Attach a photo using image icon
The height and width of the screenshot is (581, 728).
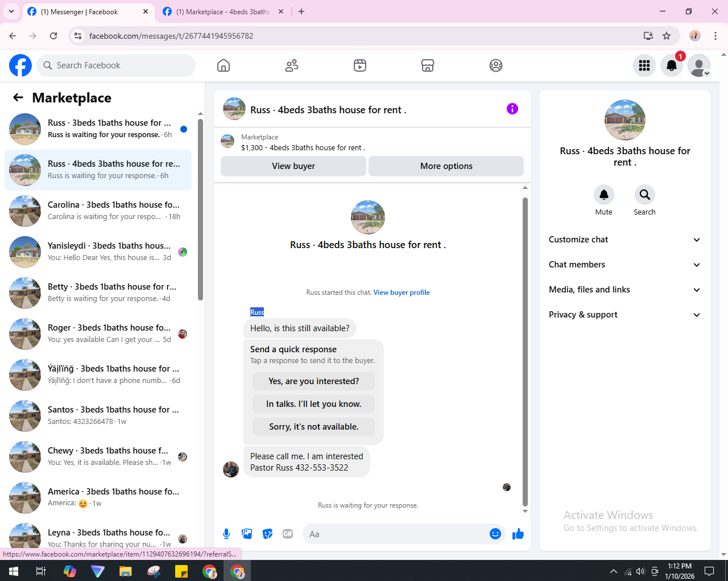247,534
